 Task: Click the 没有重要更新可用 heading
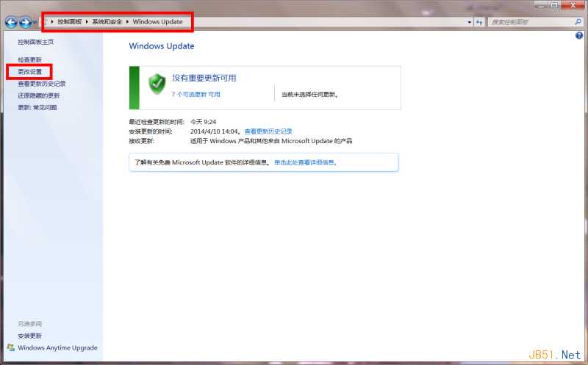pos(204,78)
